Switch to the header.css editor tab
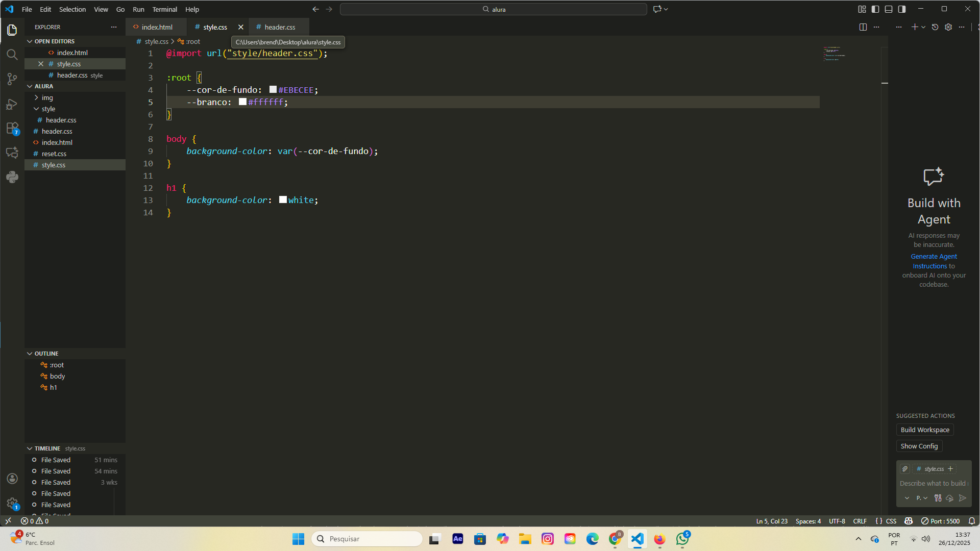 (x=280, y=27)
